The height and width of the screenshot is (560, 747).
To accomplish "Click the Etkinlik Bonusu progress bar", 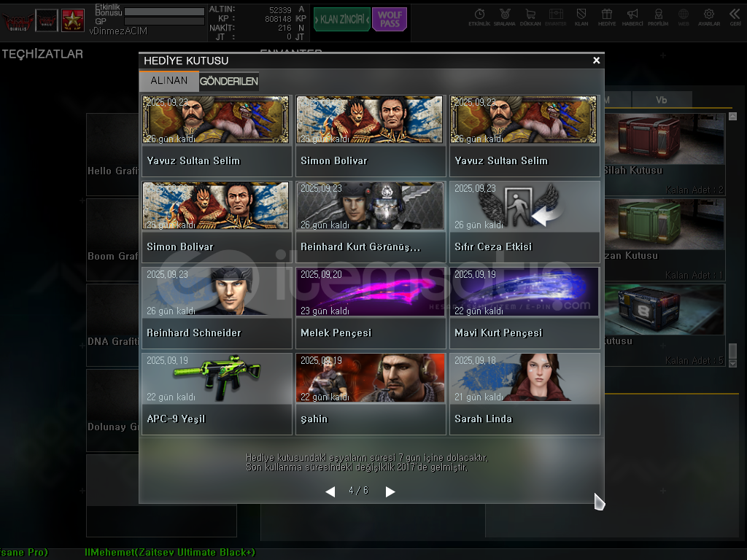I will click(164, 12).
